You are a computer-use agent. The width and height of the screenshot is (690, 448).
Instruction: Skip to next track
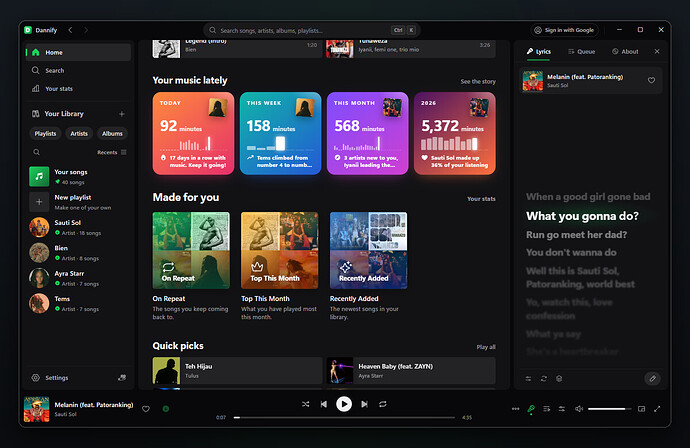point(364,404)
